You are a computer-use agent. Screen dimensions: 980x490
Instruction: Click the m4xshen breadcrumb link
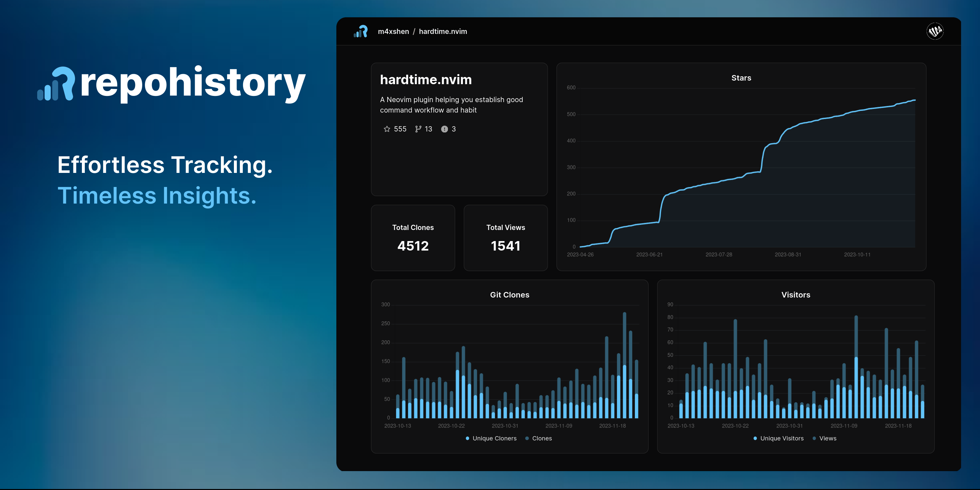[x=393, y=32]
